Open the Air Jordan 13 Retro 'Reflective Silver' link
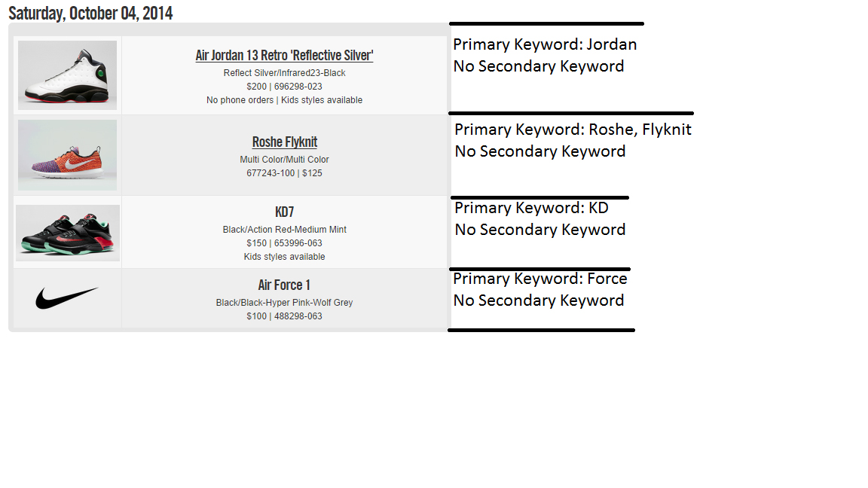The width and height of the screenshot is (868, 488). [x=284, y=56]
